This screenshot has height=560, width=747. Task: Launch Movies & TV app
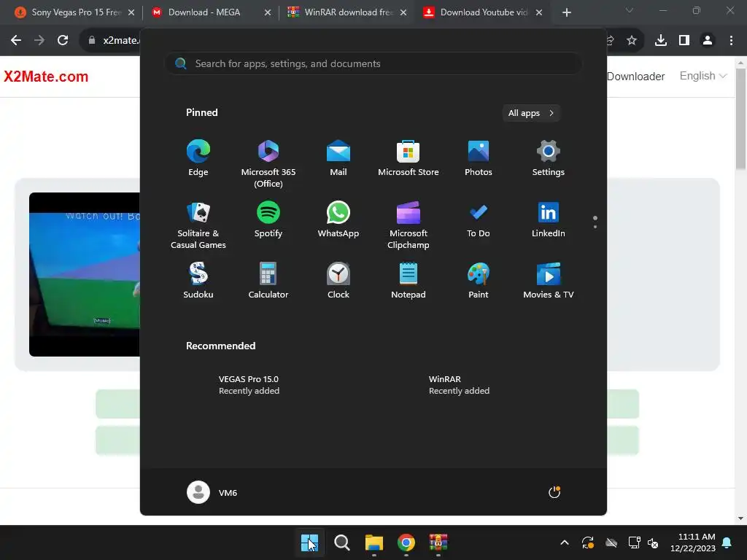(x=549, y=281)
